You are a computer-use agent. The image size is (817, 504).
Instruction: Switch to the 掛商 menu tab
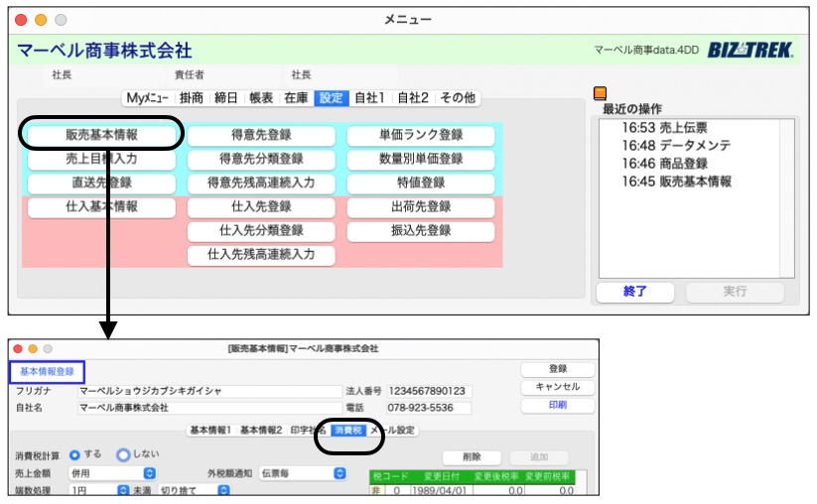click(194, 97)
